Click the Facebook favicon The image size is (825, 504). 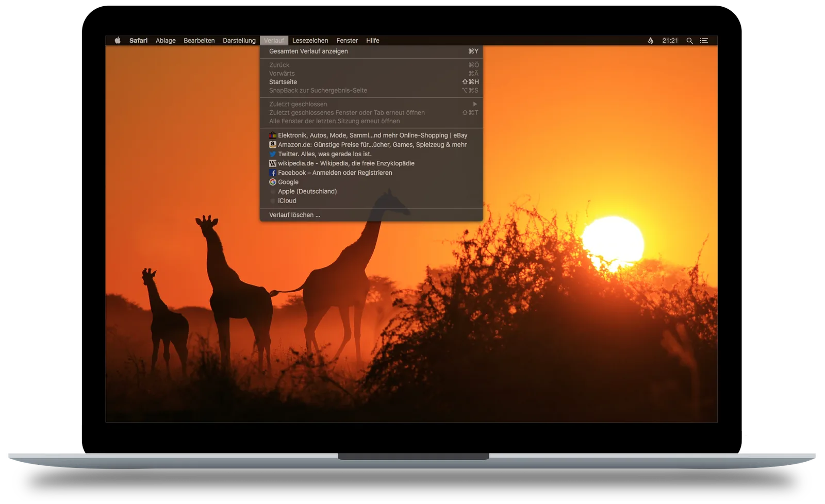(273, 173)
